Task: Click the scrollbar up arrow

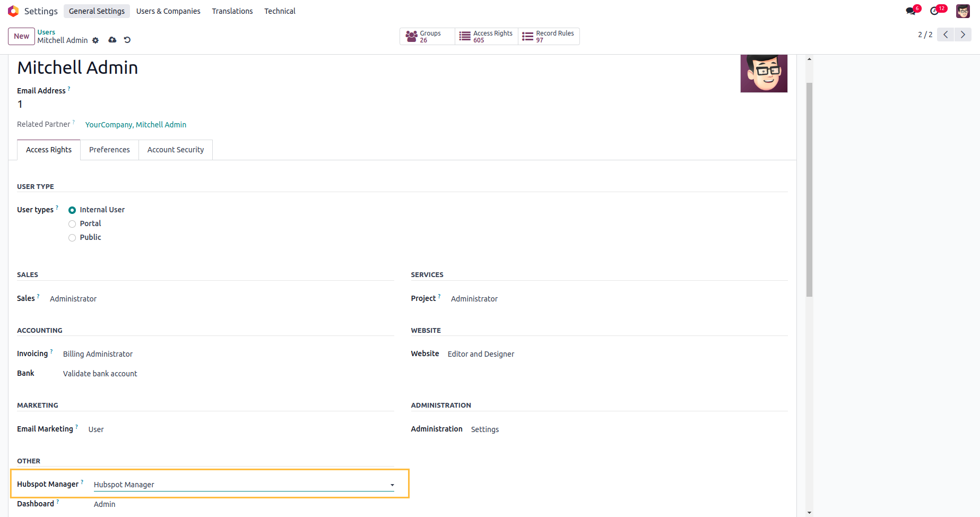Action: click(809, 59)
